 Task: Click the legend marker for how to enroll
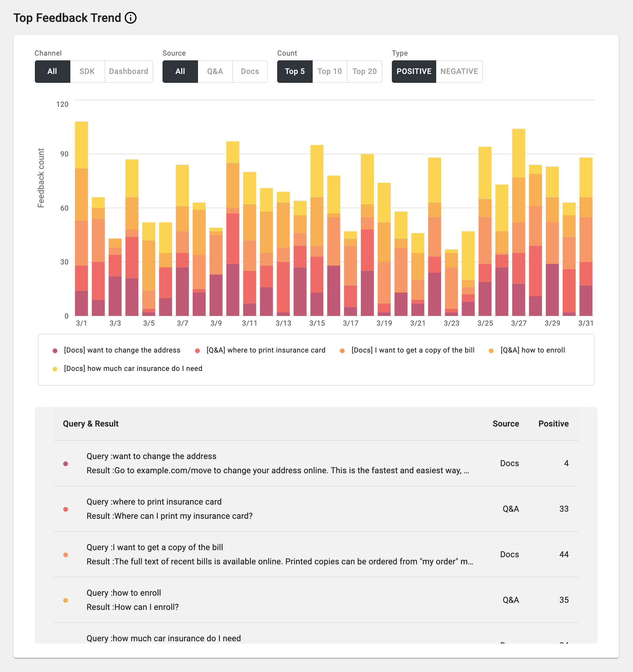pyautogui.click(x=491, y=350)
